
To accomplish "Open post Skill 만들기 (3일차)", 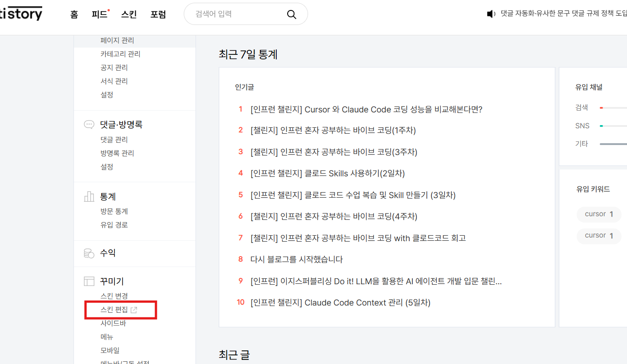I will [x=353, y=195].
